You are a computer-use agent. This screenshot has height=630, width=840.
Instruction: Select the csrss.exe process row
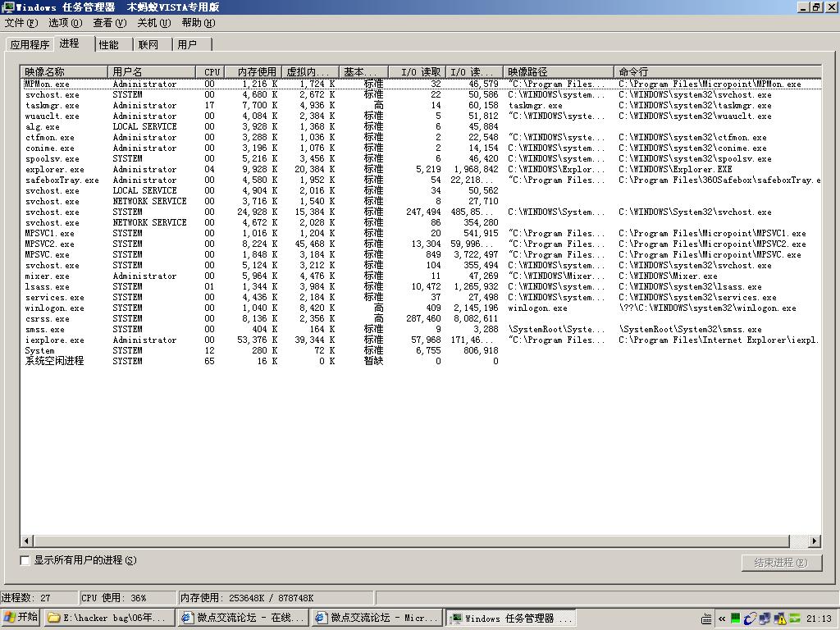click(421, 319)
